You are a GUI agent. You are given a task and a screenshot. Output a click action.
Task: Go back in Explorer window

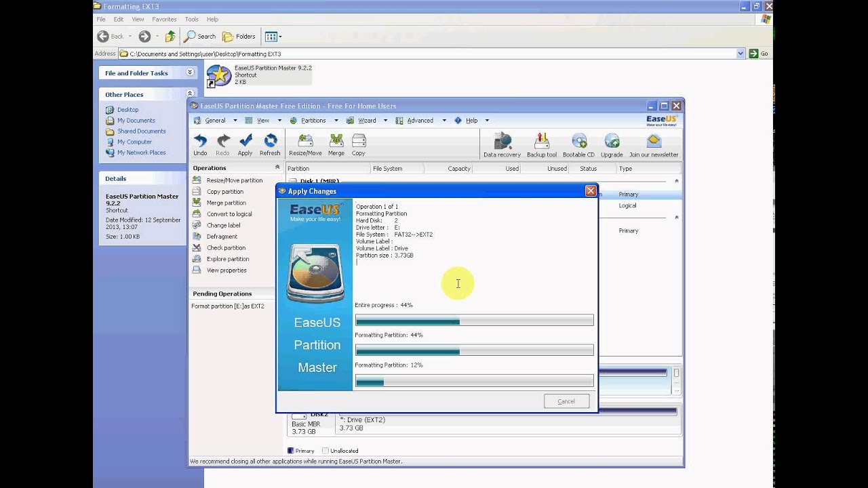pyautogui.click(x=111, y=36)
